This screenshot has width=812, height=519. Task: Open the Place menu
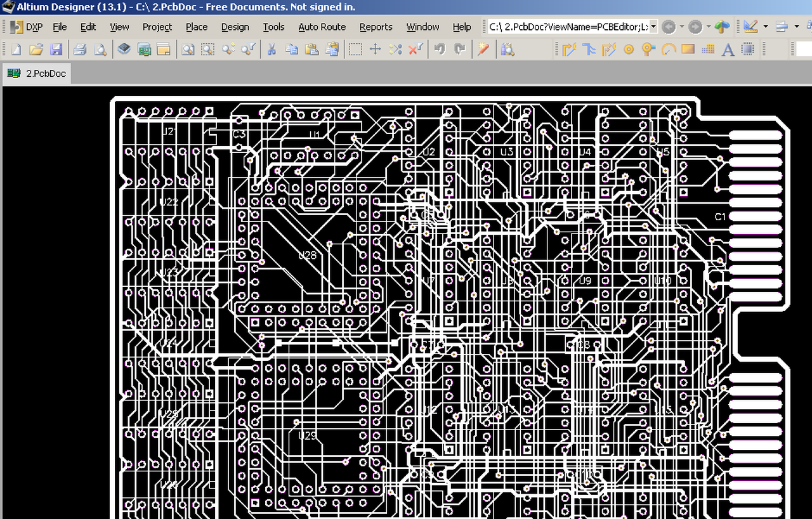(x=197, y=27)
